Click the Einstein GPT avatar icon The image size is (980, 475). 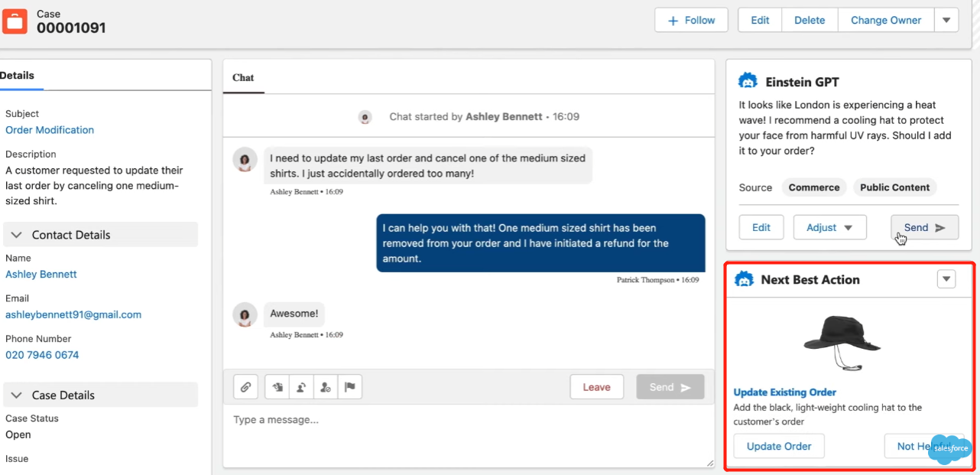click(748, 81)
